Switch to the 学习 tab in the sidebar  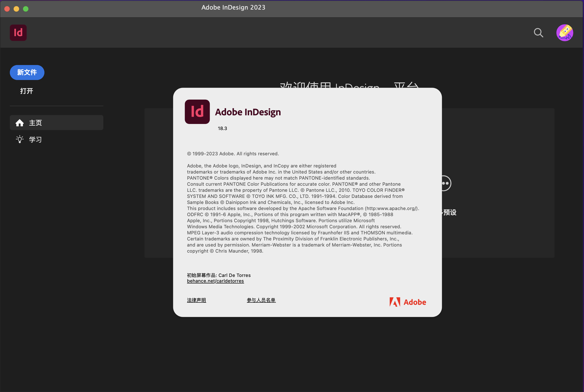coord(36,139)
